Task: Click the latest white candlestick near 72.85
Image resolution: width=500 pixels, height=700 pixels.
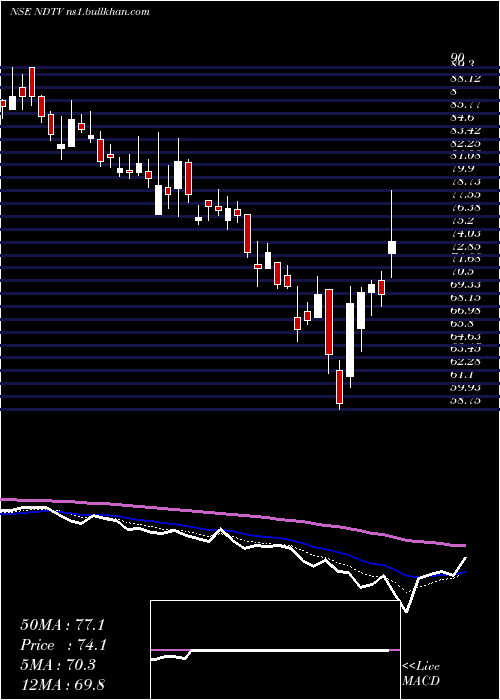Action: point(392,247)
